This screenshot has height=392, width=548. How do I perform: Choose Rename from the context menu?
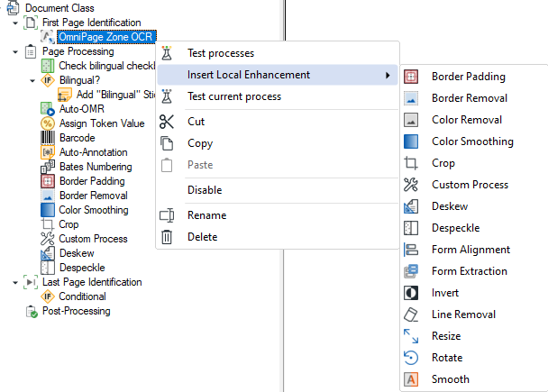(206, 215)
